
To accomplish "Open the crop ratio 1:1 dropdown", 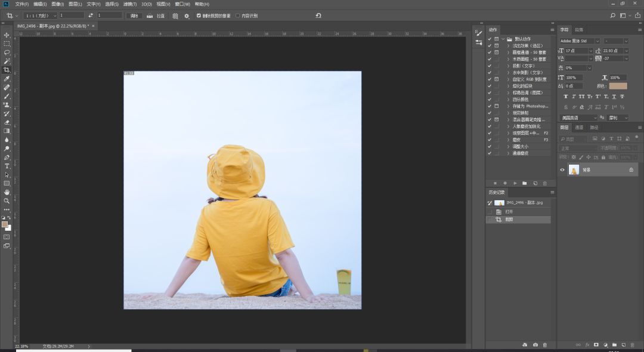I will pos(41,16).
